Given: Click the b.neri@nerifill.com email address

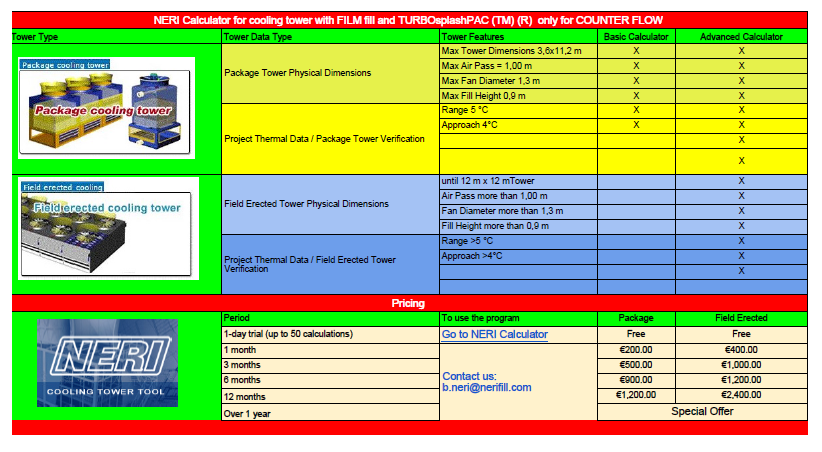Looking at the screenshot, I should click(x=486, y=388).
